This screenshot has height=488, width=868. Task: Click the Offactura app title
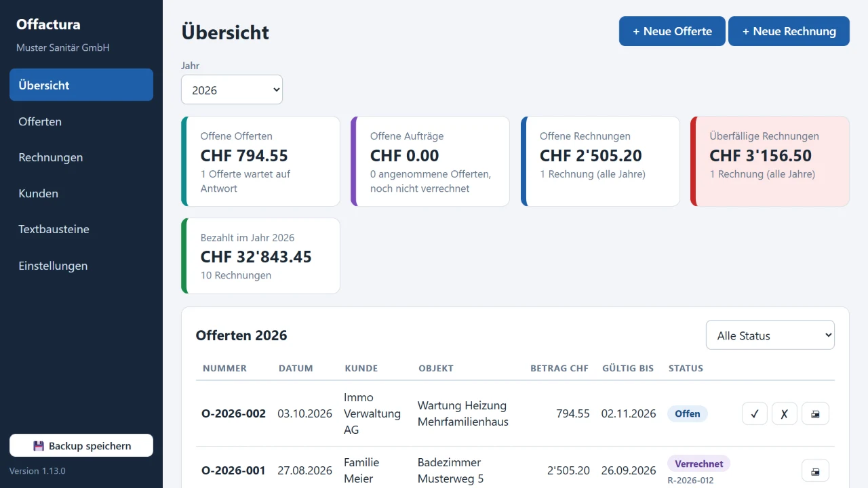point(48,24)
